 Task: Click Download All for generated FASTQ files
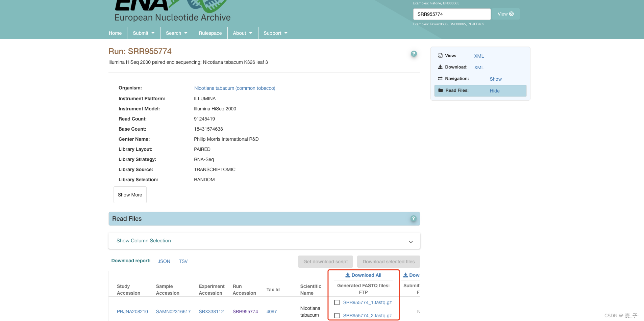pos(363,275)
